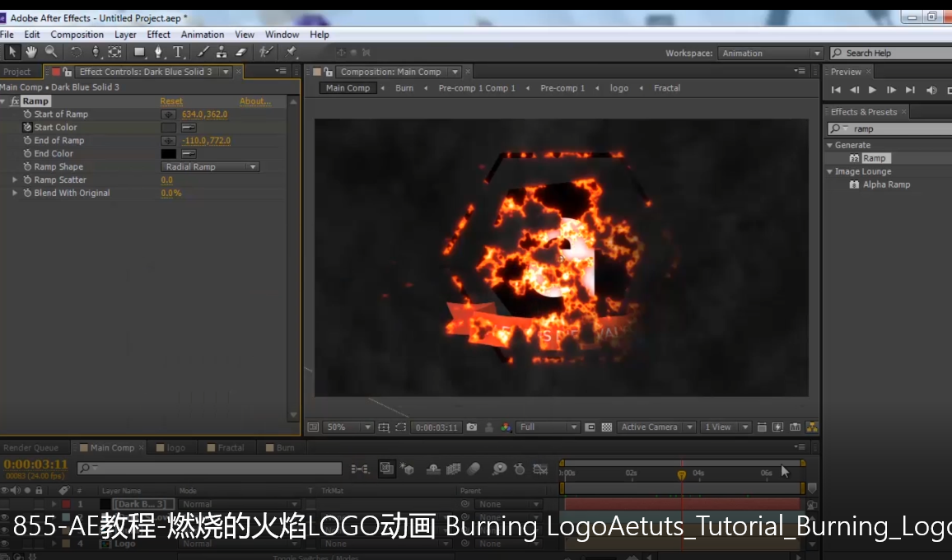Open the Animation menu
The image size is (952, 560).
(203, 35)
